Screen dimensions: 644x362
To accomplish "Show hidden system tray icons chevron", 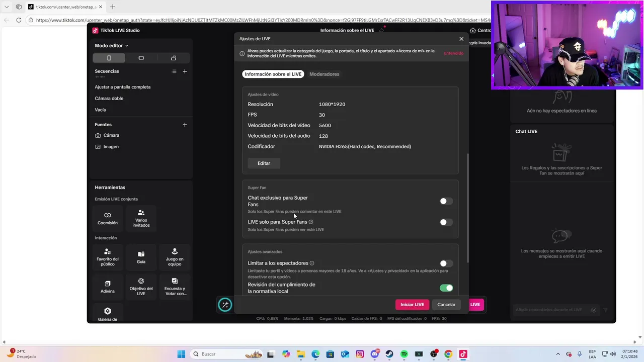I will (x=557, y=354).
